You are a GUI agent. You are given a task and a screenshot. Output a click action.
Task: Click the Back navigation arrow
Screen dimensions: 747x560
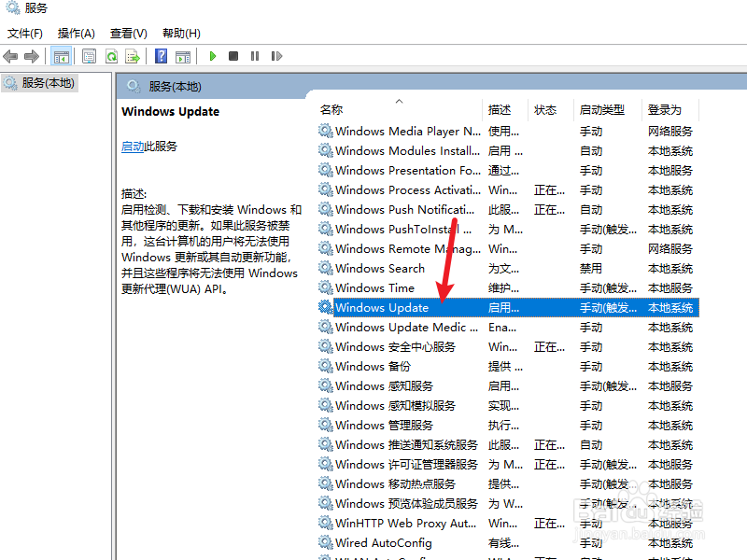(10, 56)
